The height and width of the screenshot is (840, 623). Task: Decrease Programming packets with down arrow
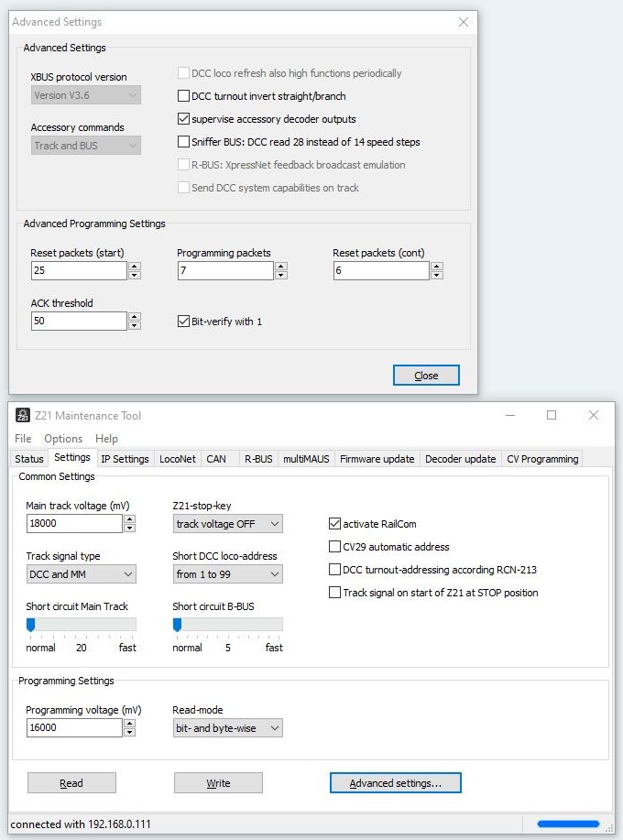pos(281,275)
